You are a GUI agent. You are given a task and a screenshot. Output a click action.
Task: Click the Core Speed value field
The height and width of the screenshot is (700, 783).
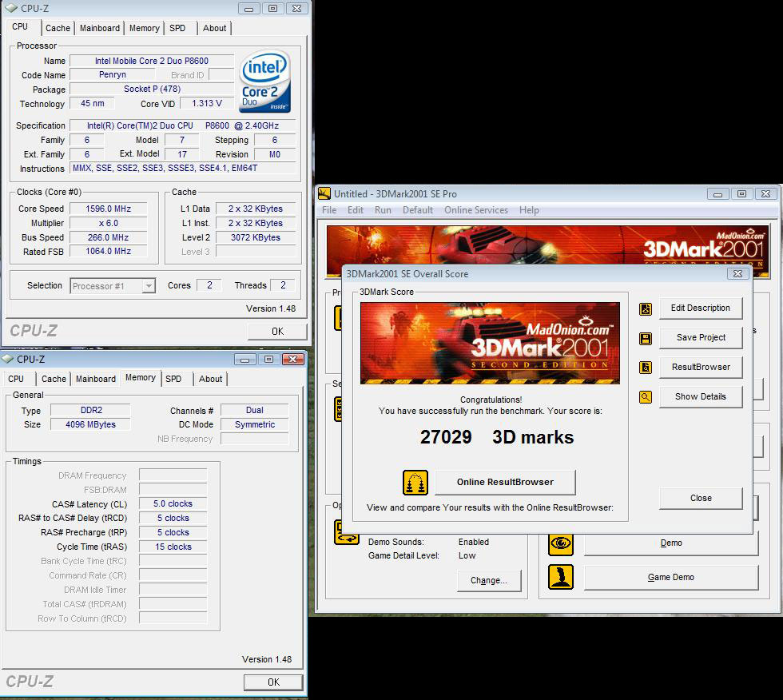[x=110, y=209]
